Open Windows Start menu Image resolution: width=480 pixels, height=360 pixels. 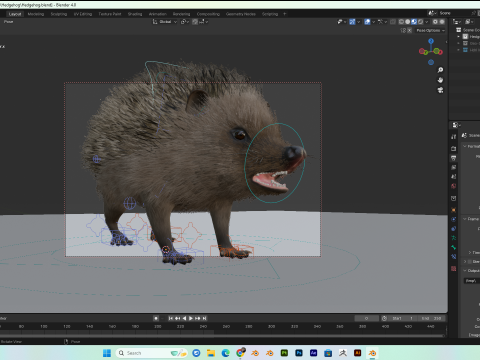pos(107,353)
